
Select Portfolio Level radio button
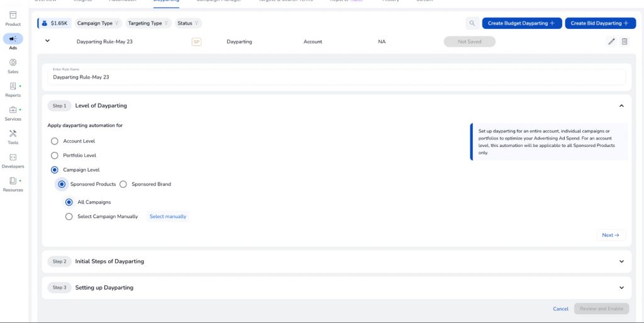55,156
